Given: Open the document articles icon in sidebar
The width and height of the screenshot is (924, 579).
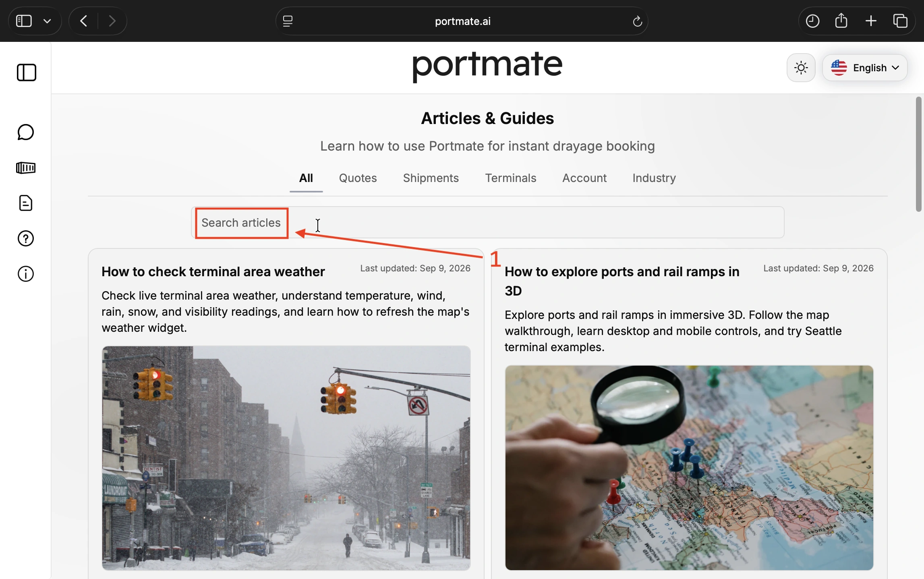Looking at the screenshot, I should pyautogui.click(x=26, y=203).
